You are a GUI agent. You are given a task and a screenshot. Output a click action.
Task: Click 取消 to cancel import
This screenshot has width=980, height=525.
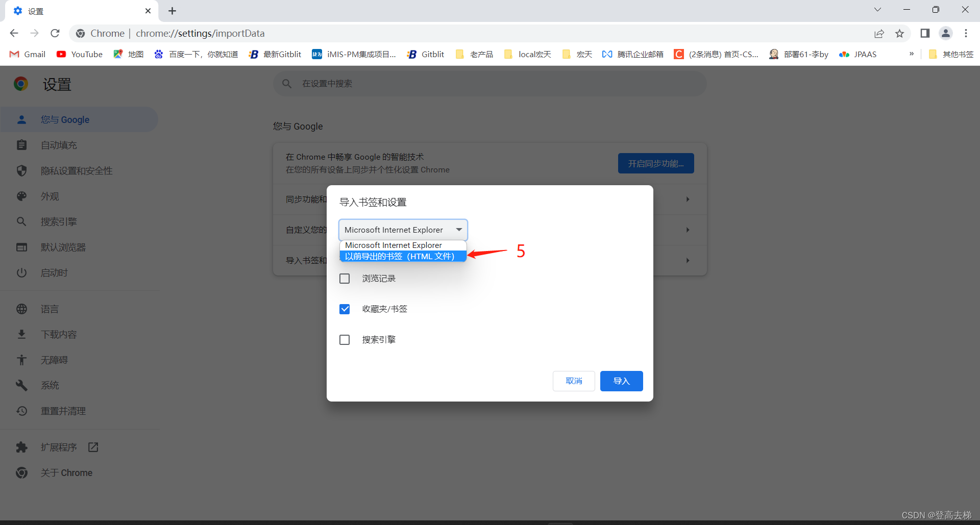tap(574, 381)
